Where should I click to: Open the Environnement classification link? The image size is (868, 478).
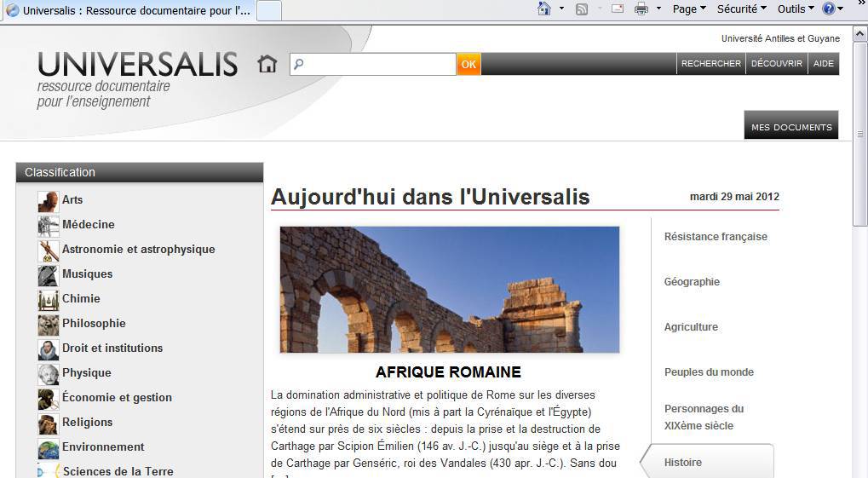click(103, 447)
